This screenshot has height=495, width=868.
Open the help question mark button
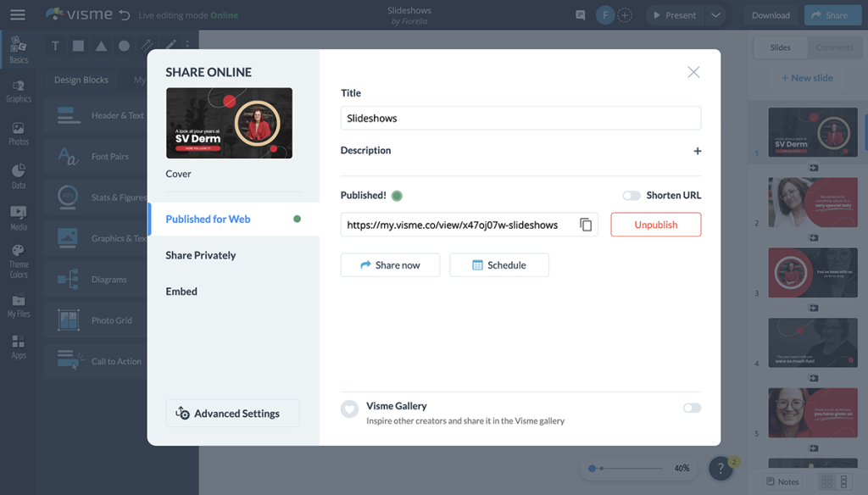[721, 469]
